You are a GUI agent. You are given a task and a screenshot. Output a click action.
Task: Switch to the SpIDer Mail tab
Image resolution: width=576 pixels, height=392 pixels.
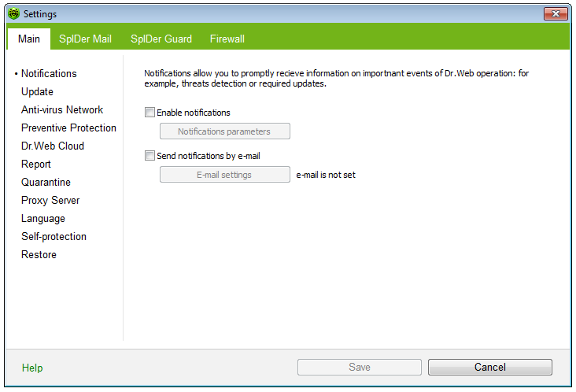pos(85,39)
